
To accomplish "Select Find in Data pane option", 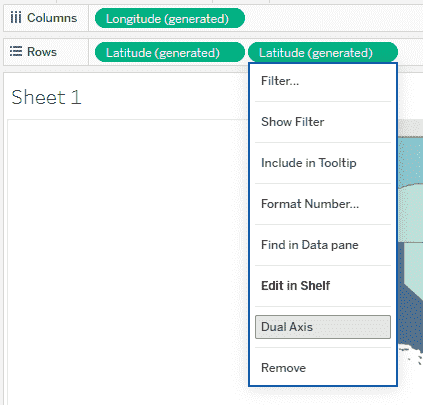I will click(323, 245).
